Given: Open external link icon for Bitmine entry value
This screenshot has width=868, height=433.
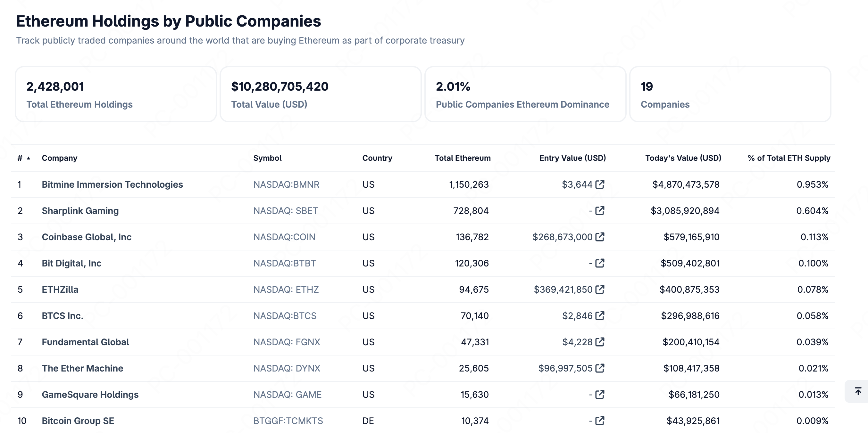Looking at the screenshot, I should (600, 184).
